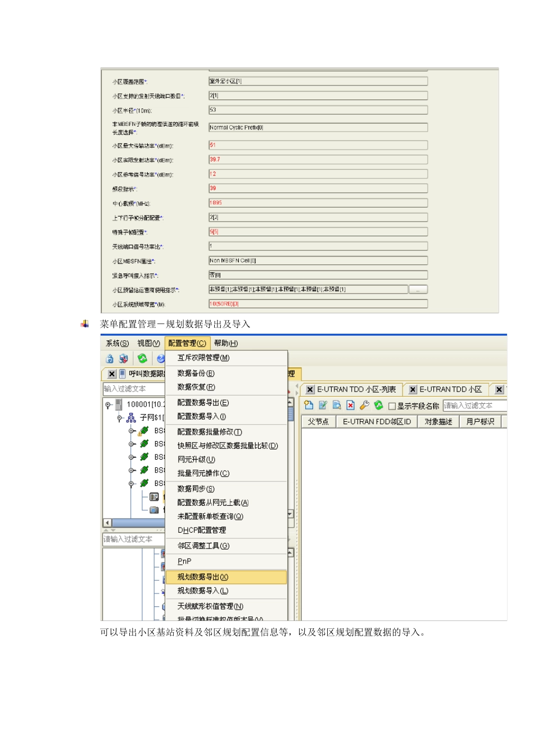534x756 pixels.
Task: Choose 数据同步(S) from the menu
Action: [x=226, y=489]
